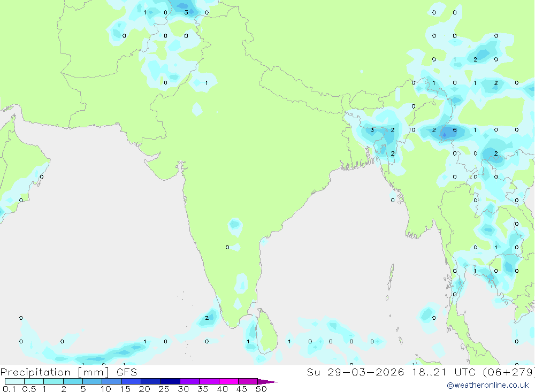Click the '0.1' legend scale label
This screenshot has width=535, height=392.
click(9, 389)
